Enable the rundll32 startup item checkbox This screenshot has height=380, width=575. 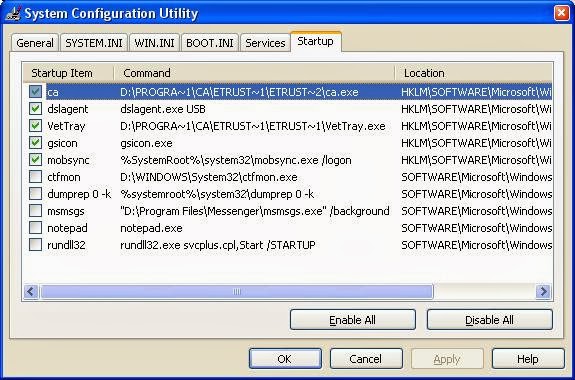35,245
